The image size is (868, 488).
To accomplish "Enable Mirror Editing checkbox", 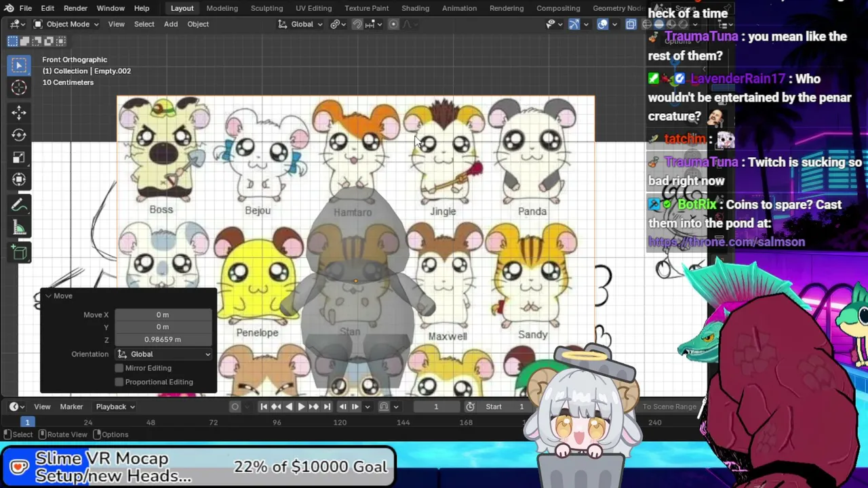I will coord(119,368).
